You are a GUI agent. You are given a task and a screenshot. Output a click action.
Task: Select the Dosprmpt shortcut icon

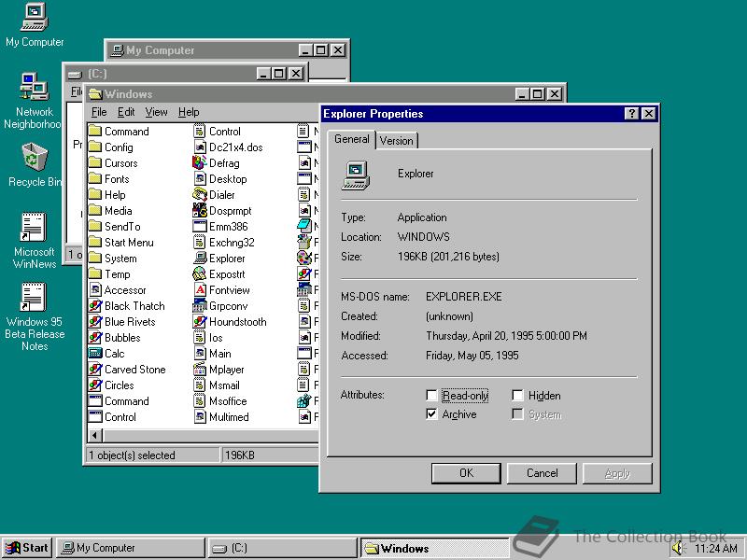pos(199,211)
